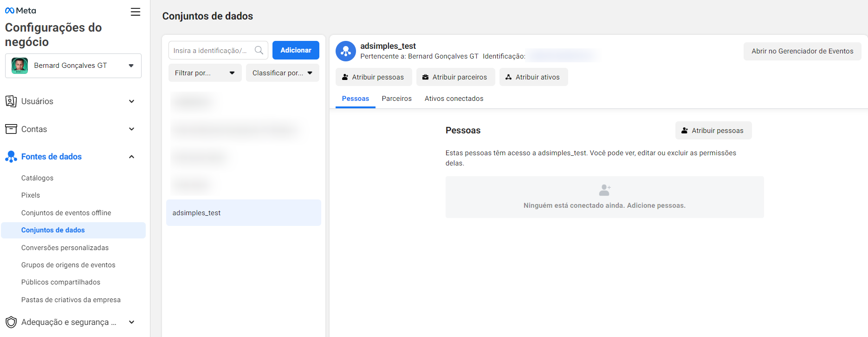Click the Conjuntos de dados page heading

click(x=207, y=16)
